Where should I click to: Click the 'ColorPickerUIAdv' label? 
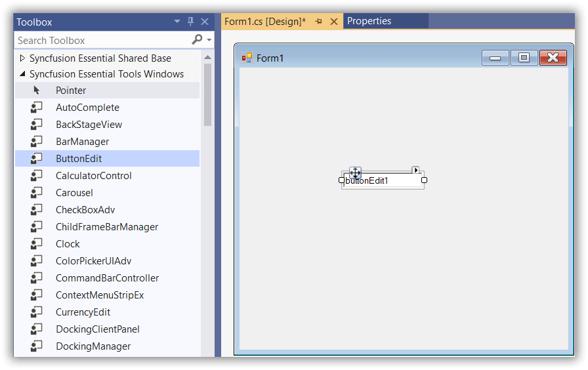click(x=93, y=261)
